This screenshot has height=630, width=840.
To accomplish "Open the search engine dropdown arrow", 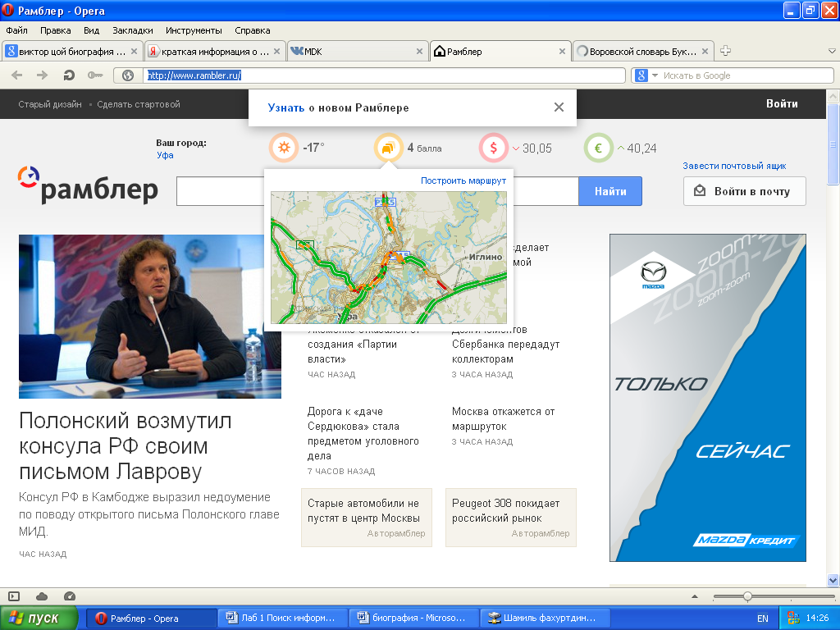I will coord(655,75).
